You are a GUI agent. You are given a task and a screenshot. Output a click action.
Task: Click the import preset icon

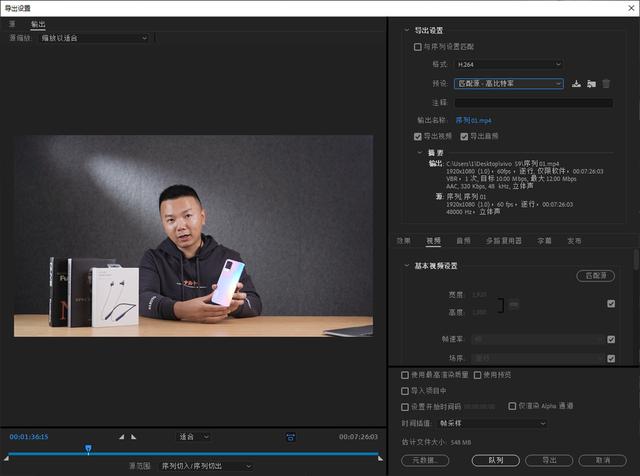point(591,84)
